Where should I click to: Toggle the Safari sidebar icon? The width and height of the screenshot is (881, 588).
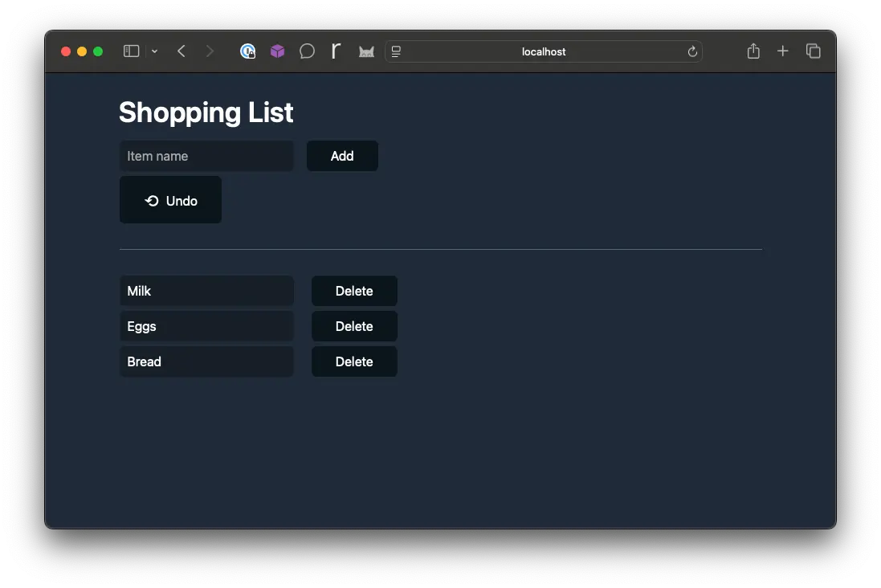(131, 51)
